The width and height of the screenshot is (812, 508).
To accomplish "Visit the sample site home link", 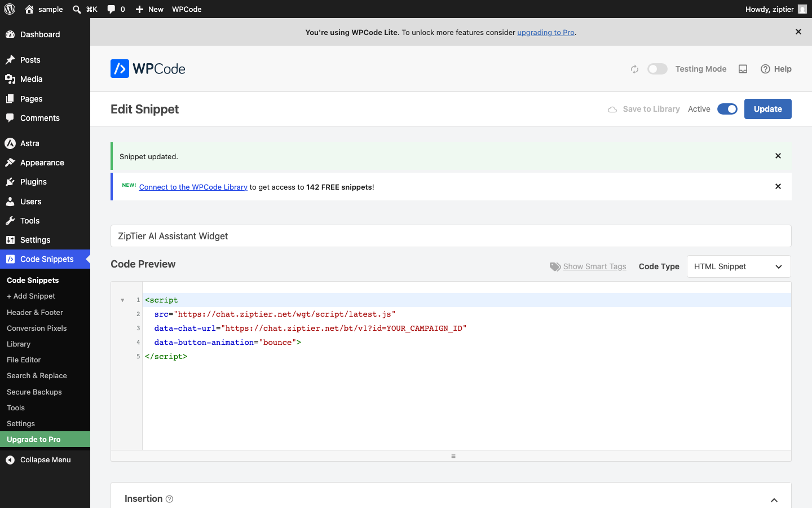I will click(44, 9).
